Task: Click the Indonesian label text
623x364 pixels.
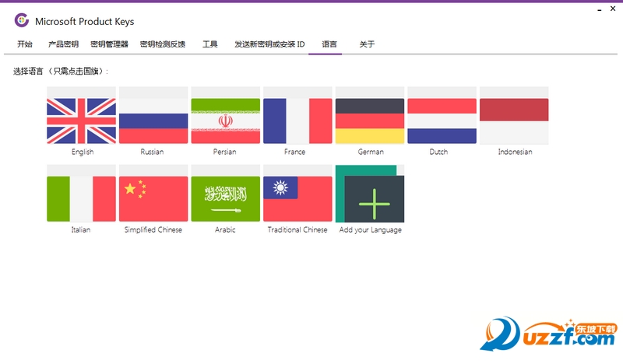Action: click(x=515, y=152)
